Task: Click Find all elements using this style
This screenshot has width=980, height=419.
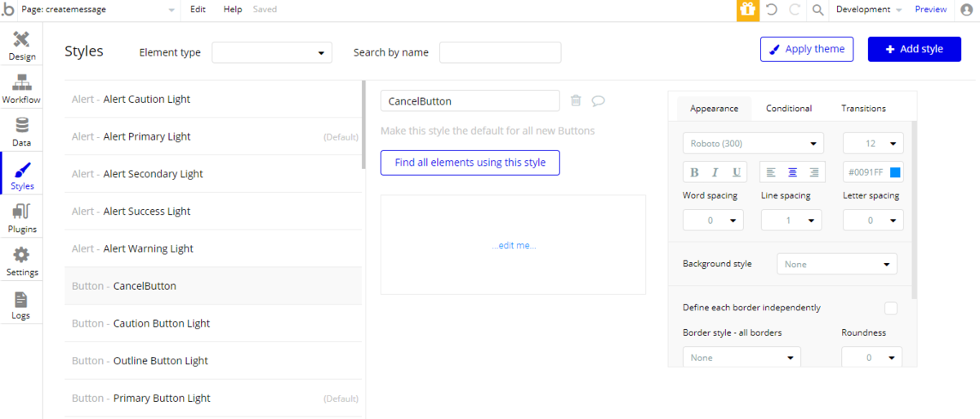Action: click(x=470, y=163)
